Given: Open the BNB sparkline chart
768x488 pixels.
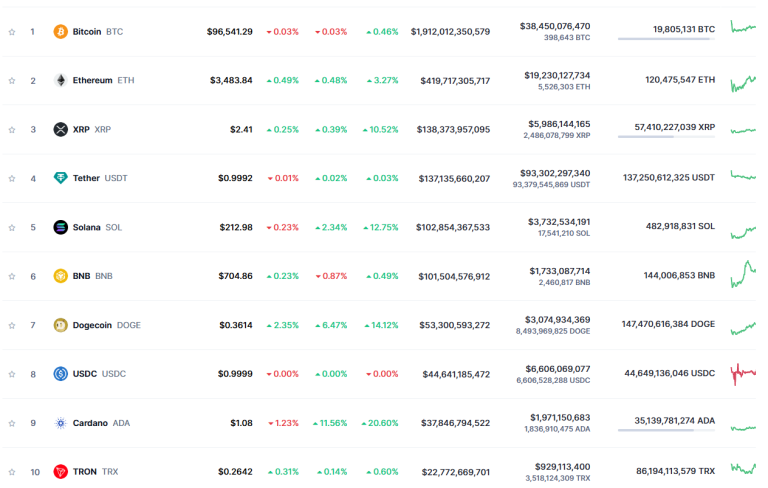Looking at the screenshot, I should tap(743, 273).
